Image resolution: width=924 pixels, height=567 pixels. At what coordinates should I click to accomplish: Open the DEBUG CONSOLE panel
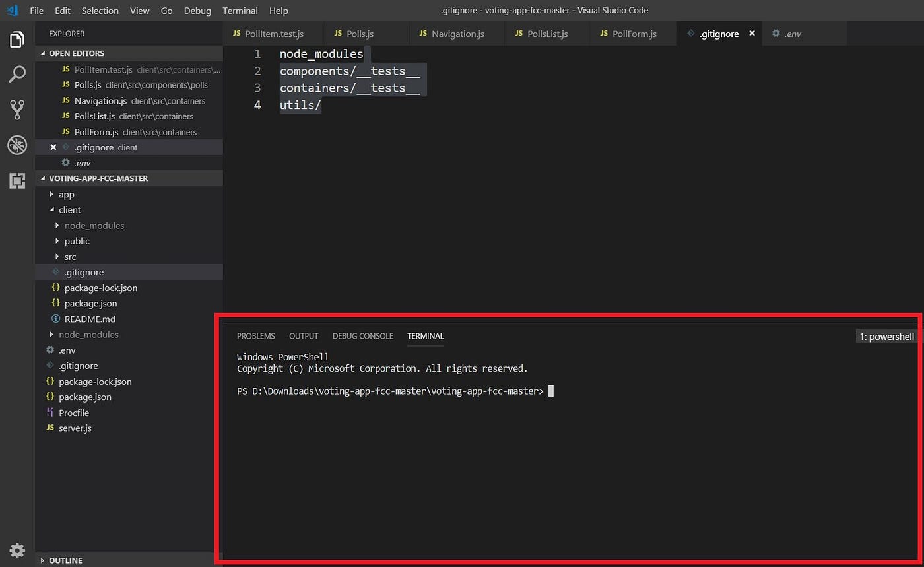click(x=362, y=336)
